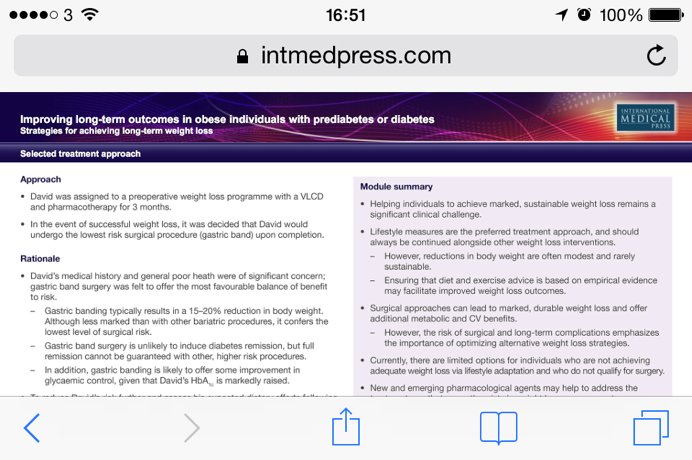Click sub-bullet "Gastric banding typically results"
Screen dimensions: 692x460
[186, 321]
